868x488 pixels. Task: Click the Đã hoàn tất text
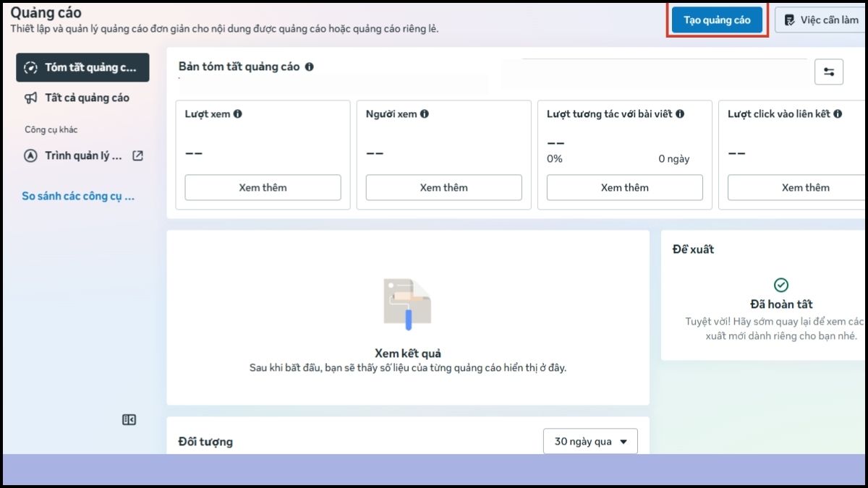(x=781, y=304)
